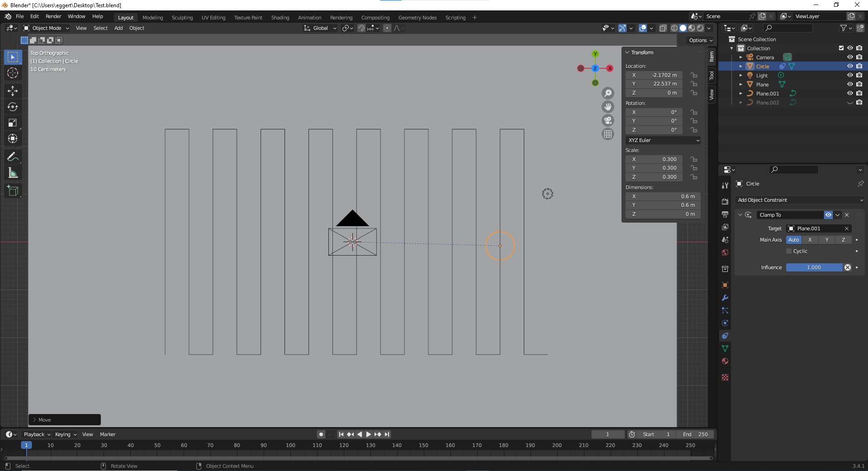Set Main Axis to X
Image resolution: width=868 pixels, height=471 pixels.
pyautogui.click(x=810, y=240)
